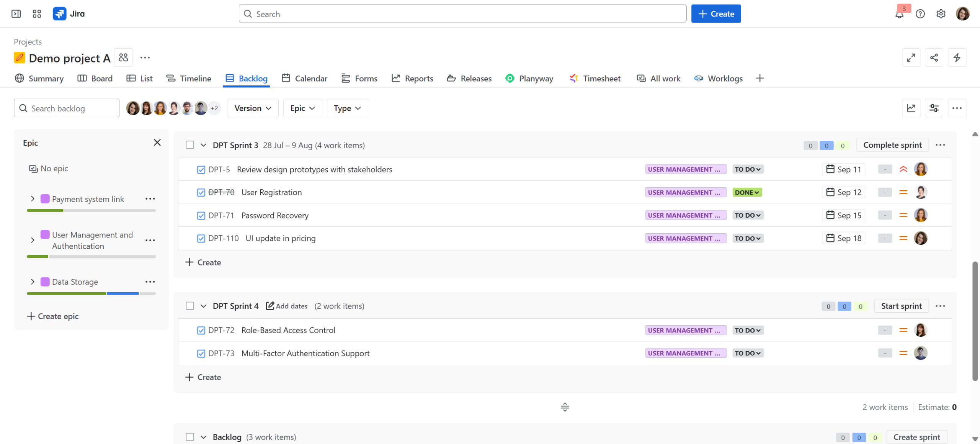Switch to the Timeline tab

(189, 78)
